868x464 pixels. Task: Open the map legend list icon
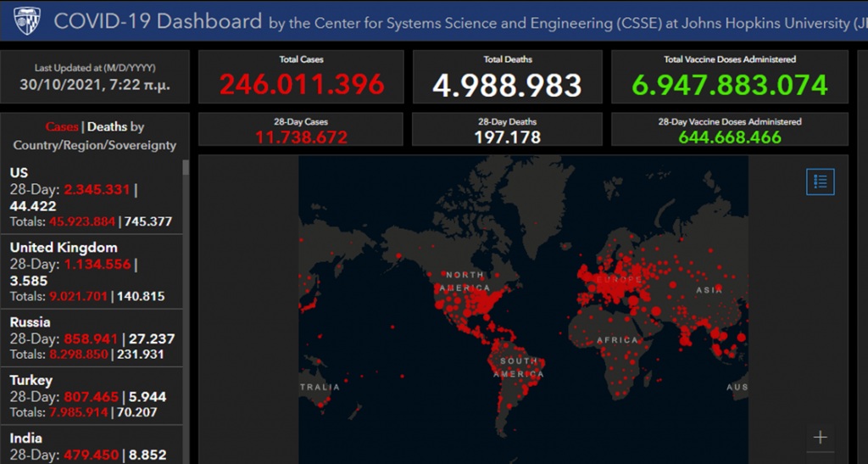click(820, 182)
